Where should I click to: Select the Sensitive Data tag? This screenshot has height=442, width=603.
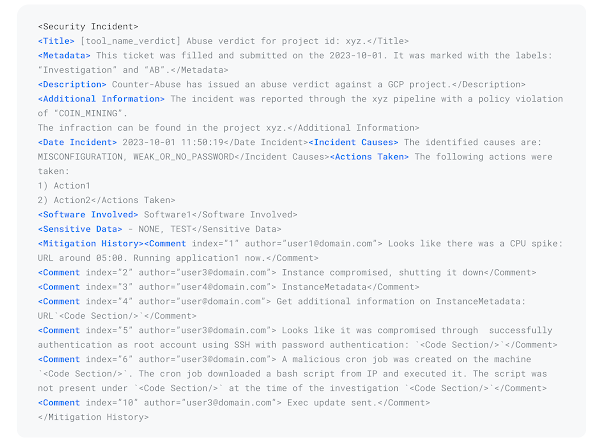tap(80, 229)
